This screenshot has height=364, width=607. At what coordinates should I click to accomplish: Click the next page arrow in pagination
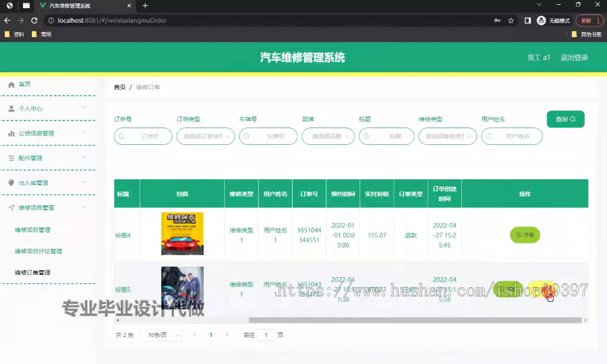pyautogui.click(x=227, y=335)
